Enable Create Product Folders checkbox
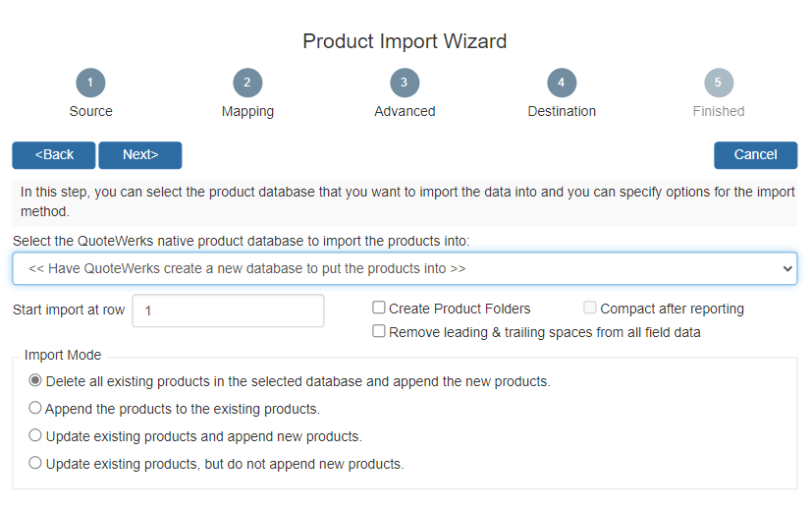Viewport: 812px width, 509px height. pyautogui.click(x=379, y=309)
